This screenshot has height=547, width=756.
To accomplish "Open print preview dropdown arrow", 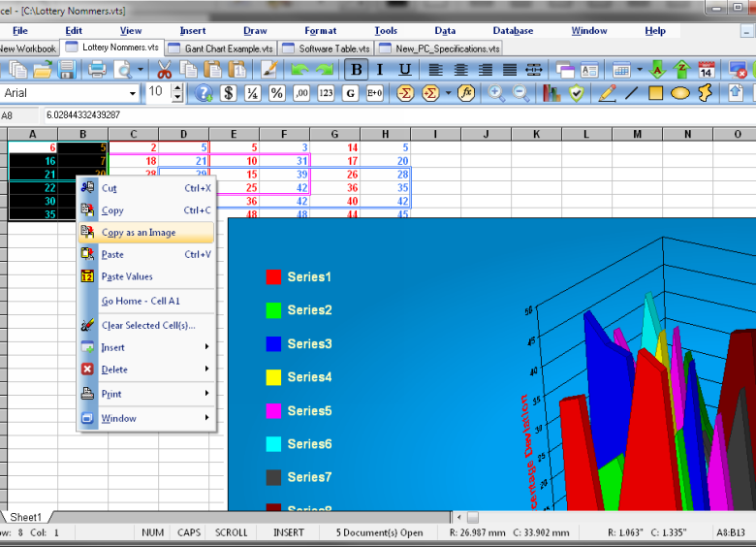I will tap(140, 70).
